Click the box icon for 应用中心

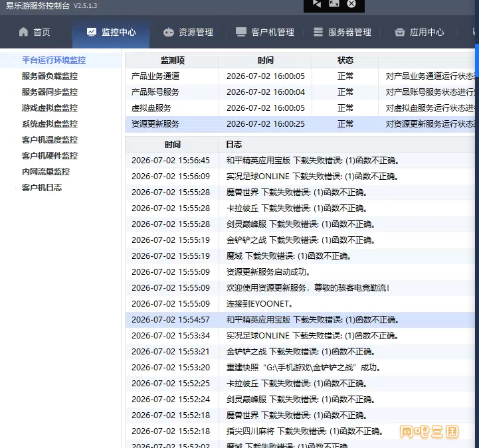[x=399, y=32]
